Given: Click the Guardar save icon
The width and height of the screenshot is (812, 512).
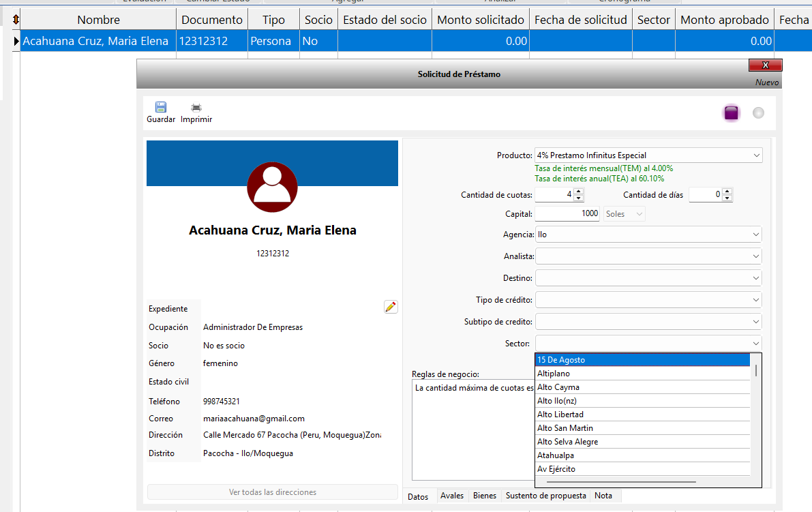Looking at the screenshot, I should pos(161,108).
